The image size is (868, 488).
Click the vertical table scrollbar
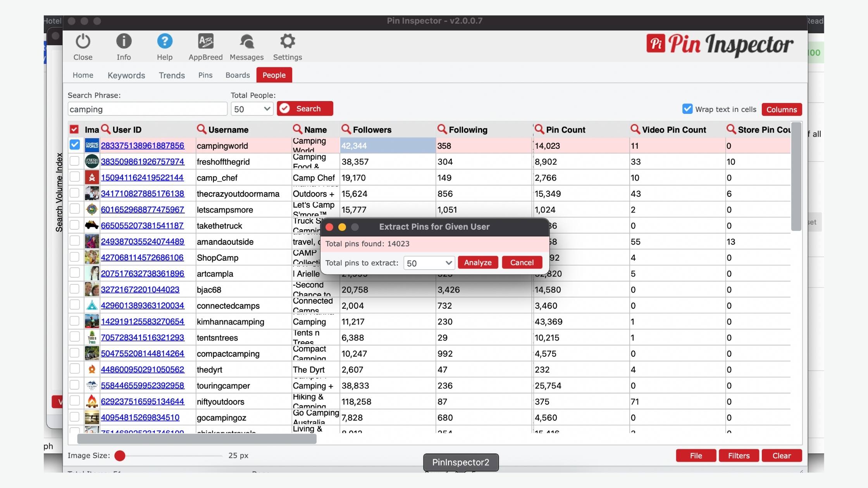click(x=796, y=177)
